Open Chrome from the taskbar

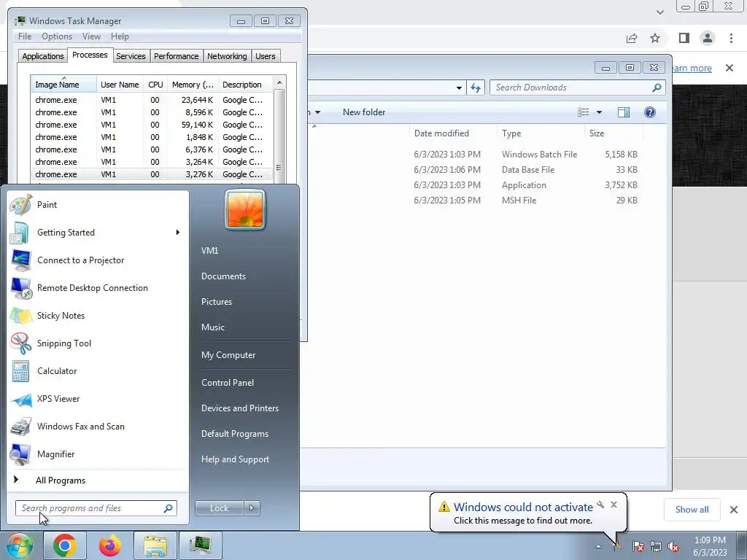[x=65, y=545]
